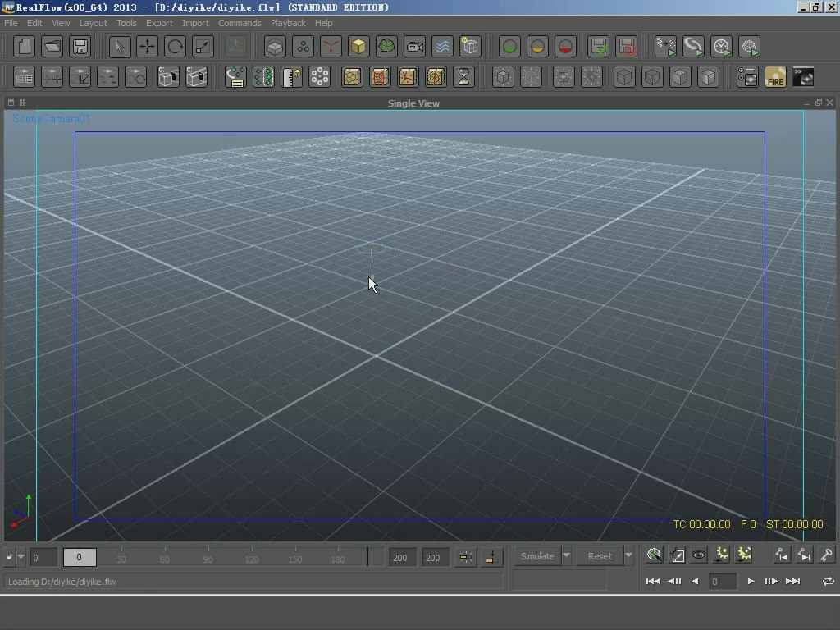Click the green mesh icon
Image resolution: width=840 pixels, height=630 pixels.
pyautogui.click(x=386, y=47)
